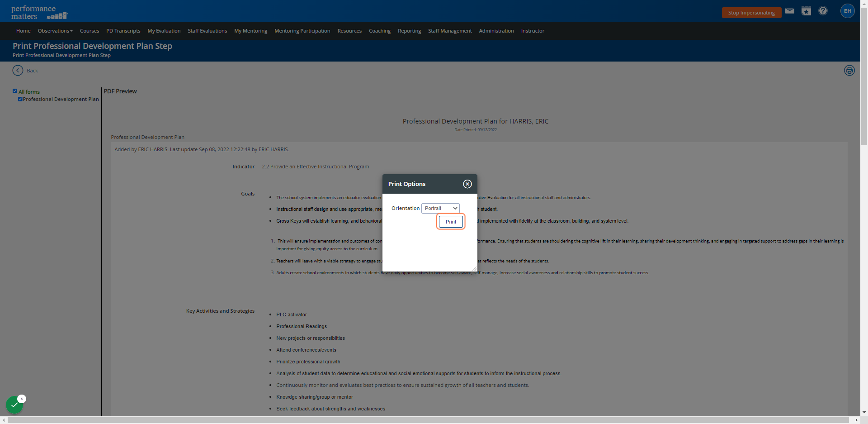This screenshot has height=424, width=868.
Task: Click 'Knowdge sharing/group or mentor' item
Action: click(x=315, y=397)
